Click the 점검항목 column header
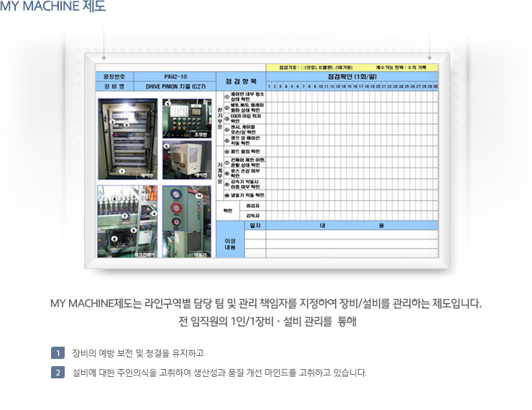Image resolution: width=532 pixels, height=410 pixels. (x=242, y=81)
